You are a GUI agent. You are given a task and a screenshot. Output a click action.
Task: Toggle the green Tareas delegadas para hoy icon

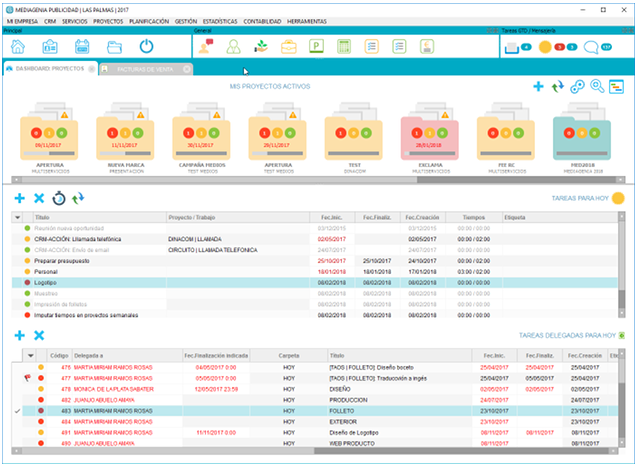621,335
